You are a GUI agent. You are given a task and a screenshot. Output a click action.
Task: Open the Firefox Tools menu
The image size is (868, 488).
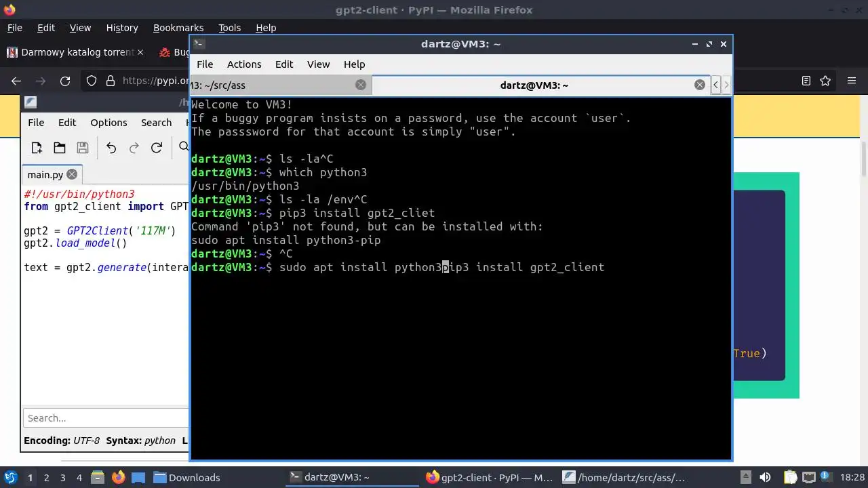(x=230, y=28)
